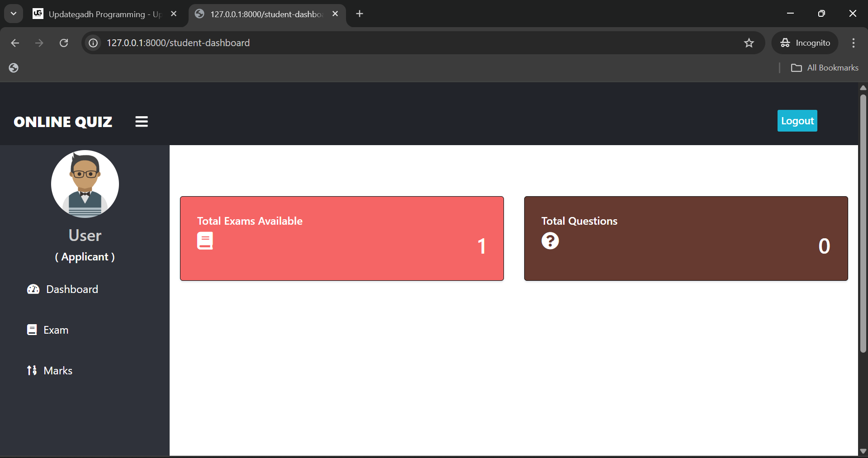Close the student-dashboard tab
The image size is (868, 458).
(335, 14)
